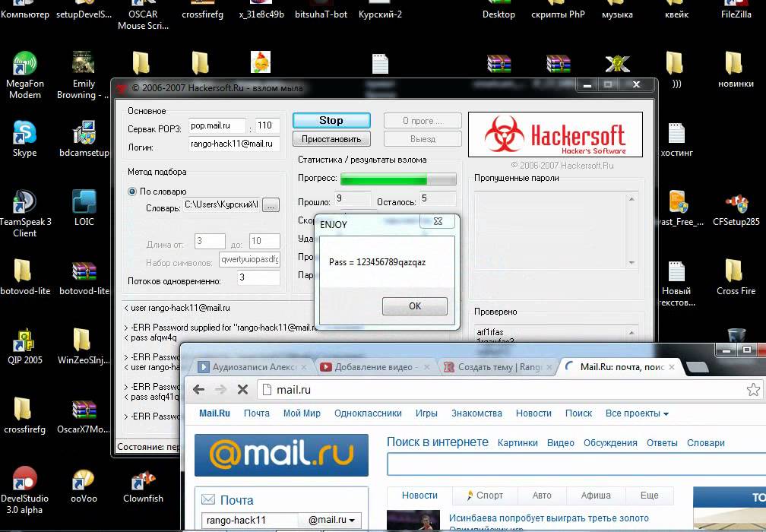Open the botovod-lite folder icon
This screenshot has width=766, height=532.
pyautogui.click(x=24, y=277)
